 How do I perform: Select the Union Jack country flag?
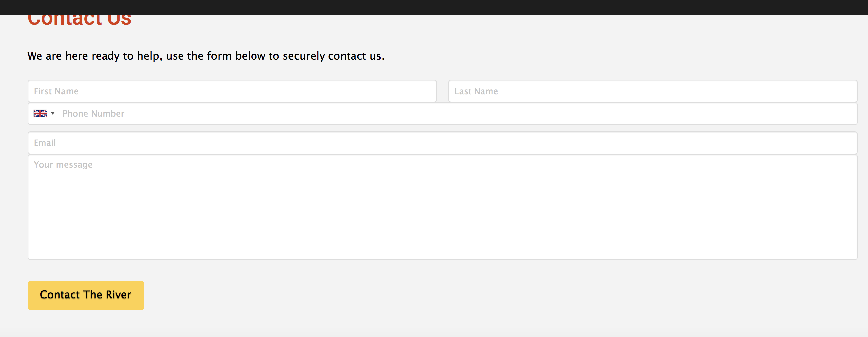coord(40,113)
